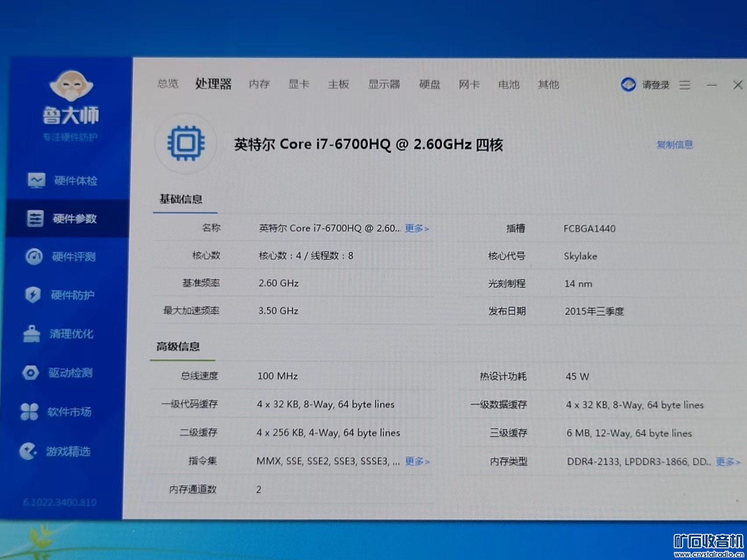Screen dimensions: 747x560
Task: Close the 鲁大师 window
Action: click(738, 85)
